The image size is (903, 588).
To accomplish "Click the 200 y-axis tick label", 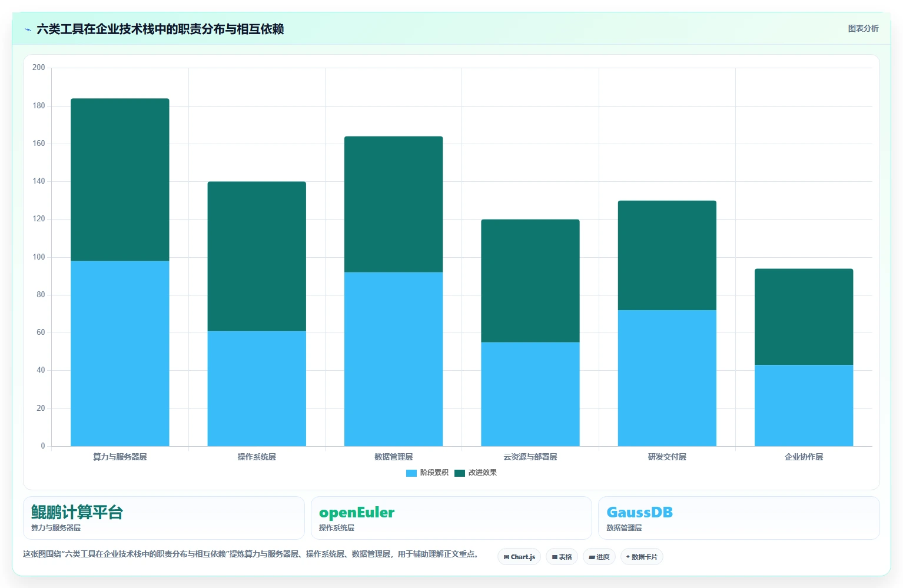I will pyautogui.click(x=39, y=68).
